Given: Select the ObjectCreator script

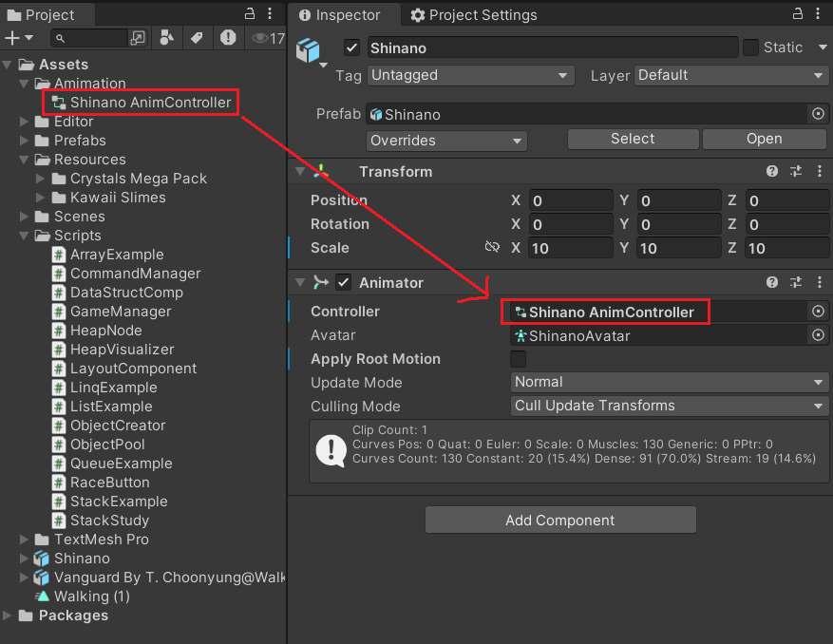Looking at the screenshot, I should [109, 426].
